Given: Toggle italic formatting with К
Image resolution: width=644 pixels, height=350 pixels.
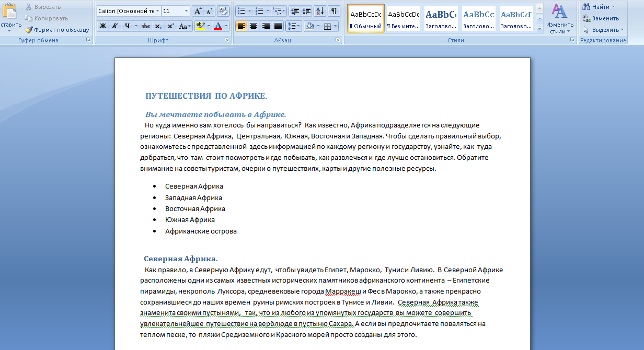Looking at the screenshot, I should [x=116, y=26].
